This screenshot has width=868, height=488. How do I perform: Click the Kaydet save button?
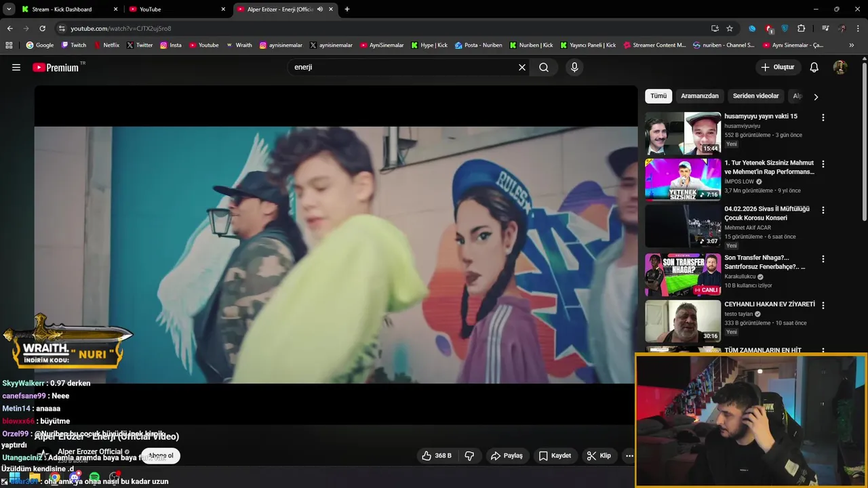pos(555,455)
